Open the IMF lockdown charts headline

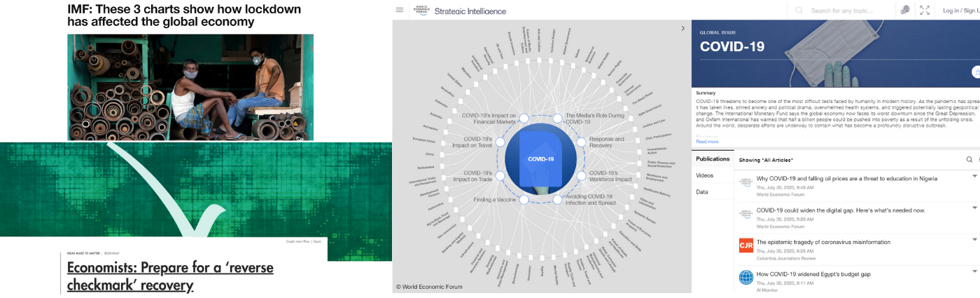184,15
